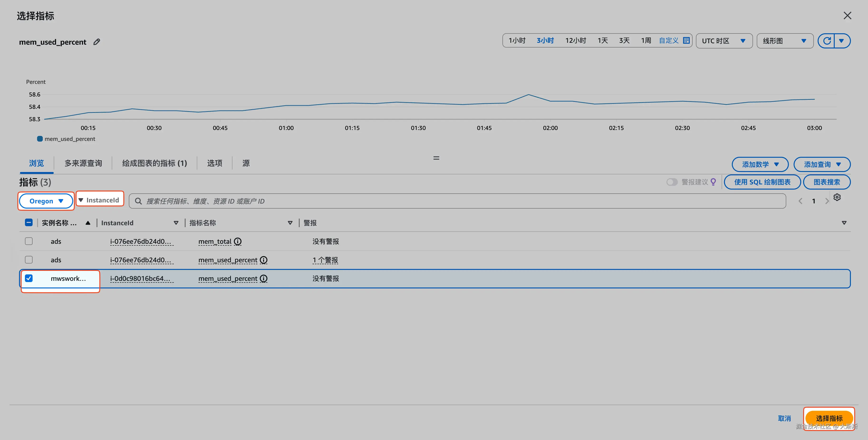This screenshot has width=868, height=440.
Task: Check the ads mem_total row checkbox
Action: pyautogui.click(x=29, y=241)
